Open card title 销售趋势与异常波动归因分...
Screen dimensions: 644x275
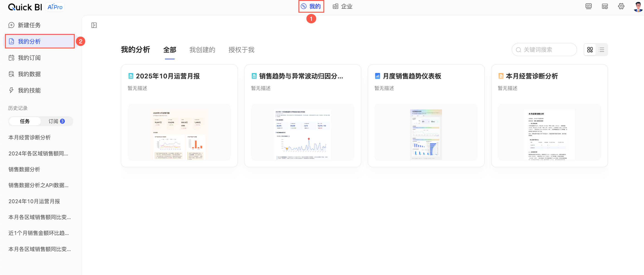coord(301,76)
